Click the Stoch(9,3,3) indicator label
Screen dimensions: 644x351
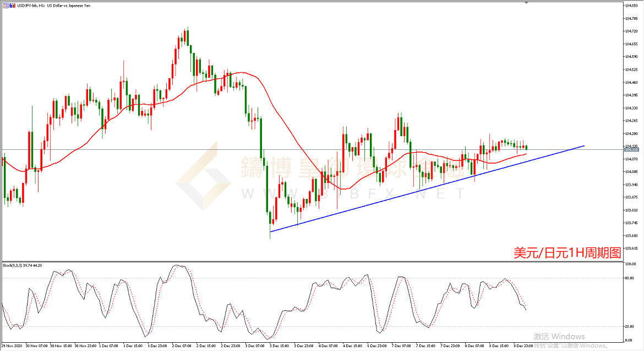[22, 266]
